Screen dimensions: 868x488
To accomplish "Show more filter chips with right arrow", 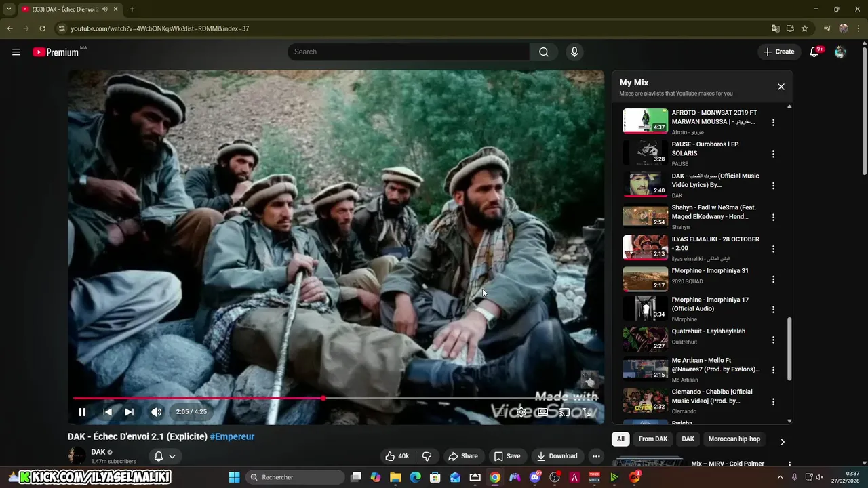I will coord(782,441).
